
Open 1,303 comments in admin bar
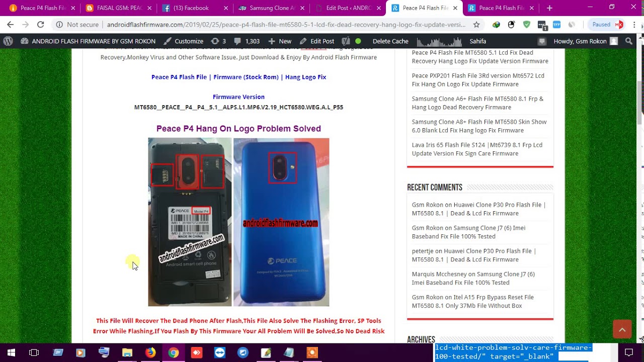(247, 41)
